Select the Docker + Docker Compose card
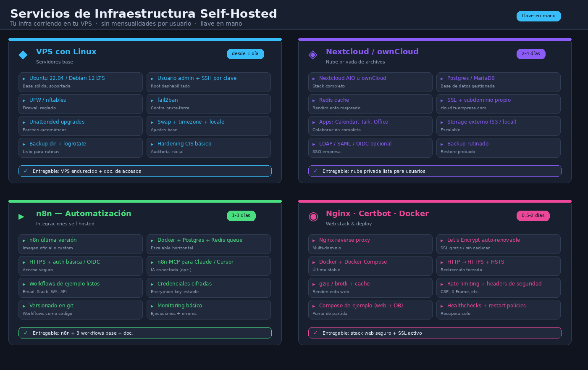588x370 pixels. tap(370, 266)
